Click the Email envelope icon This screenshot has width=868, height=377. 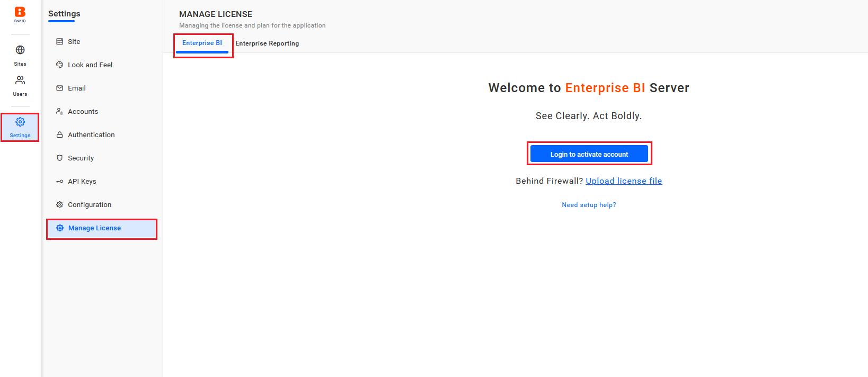60,88
